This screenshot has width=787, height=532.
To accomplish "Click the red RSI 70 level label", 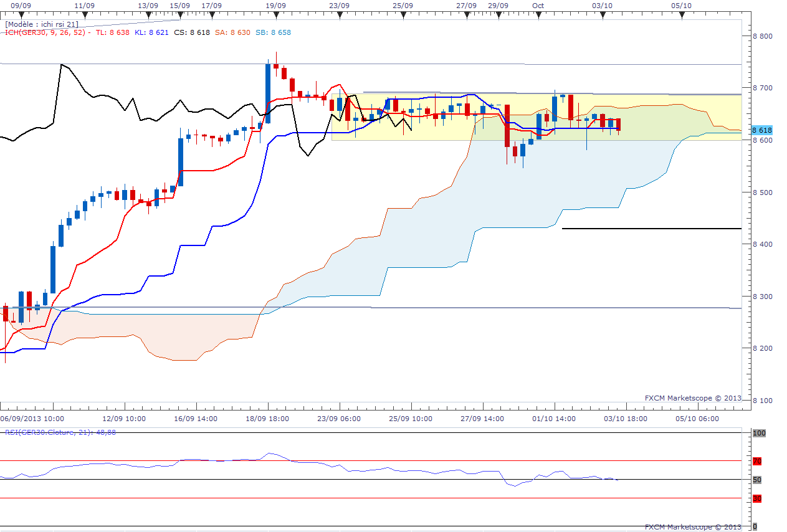I will 757,462.
